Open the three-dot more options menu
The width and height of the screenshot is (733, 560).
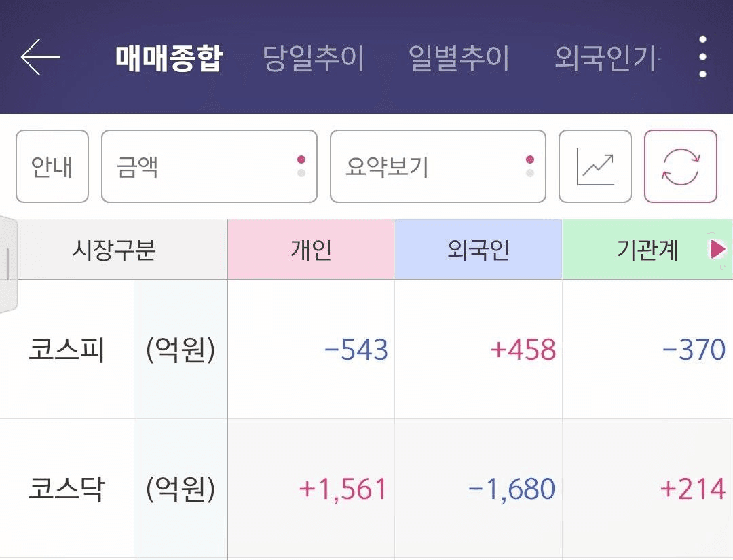[x=702, y=57]
